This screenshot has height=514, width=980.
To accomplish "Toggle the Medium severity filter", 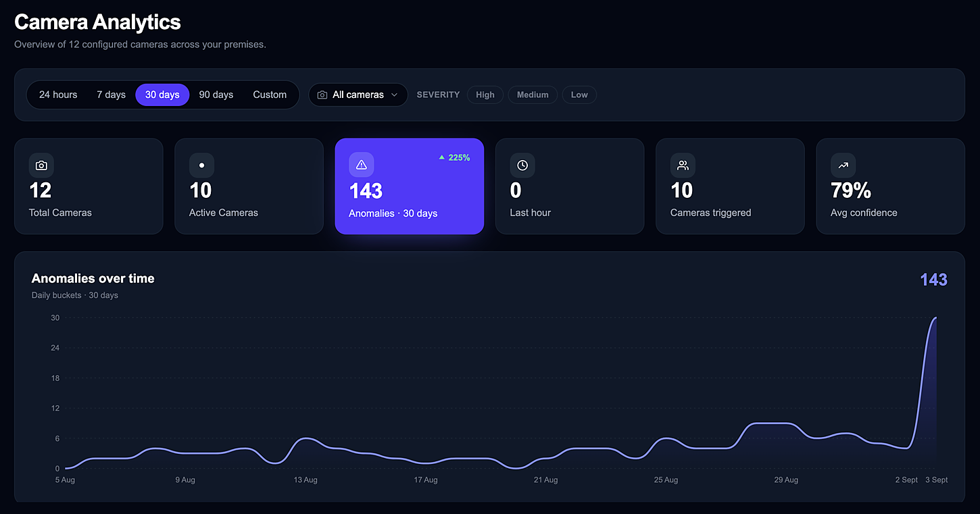I will [x=533, y=95].
